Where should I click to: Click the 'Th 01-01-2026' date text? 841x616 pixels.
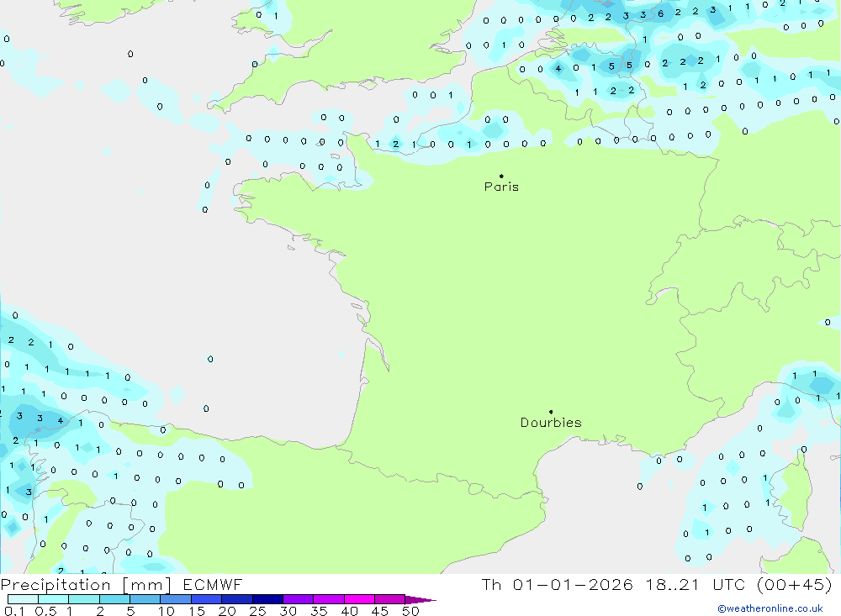[x=557, y=585]
